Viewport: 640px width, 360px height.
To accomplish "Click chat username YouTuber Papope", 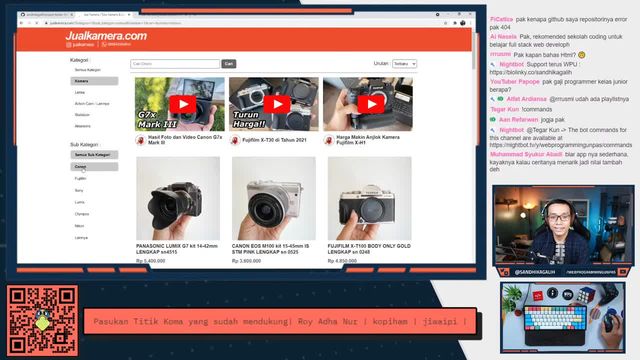I will pos(514,82).
